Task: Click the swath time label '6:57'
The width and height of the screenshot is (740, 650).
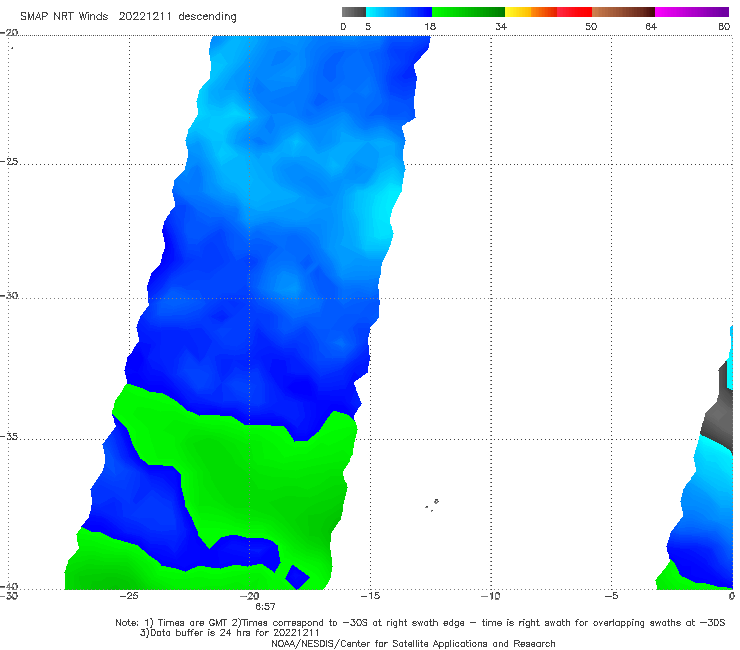Action: [x=265, y=607]
